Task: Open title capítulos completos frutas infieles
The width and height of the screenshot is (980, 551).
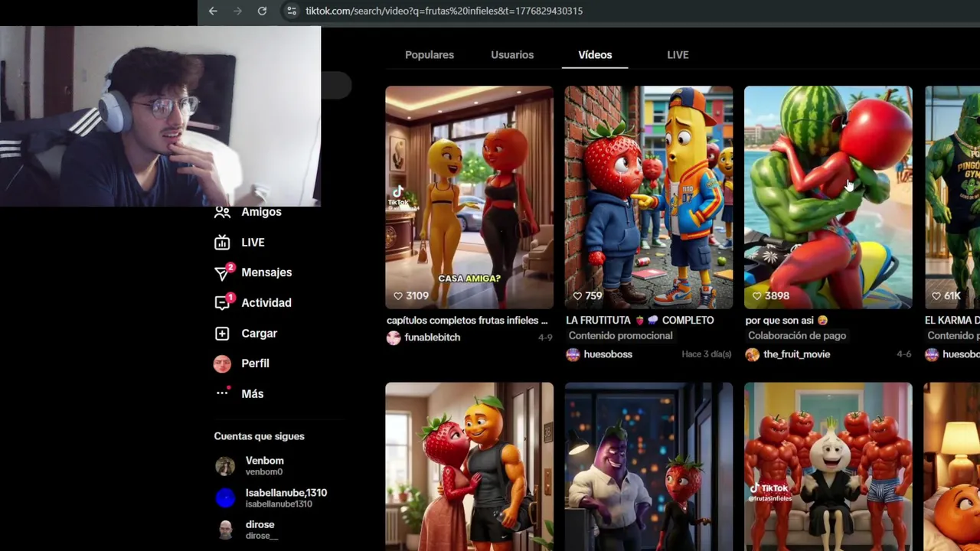Action: pyautogui.click(x=467, y=321)
